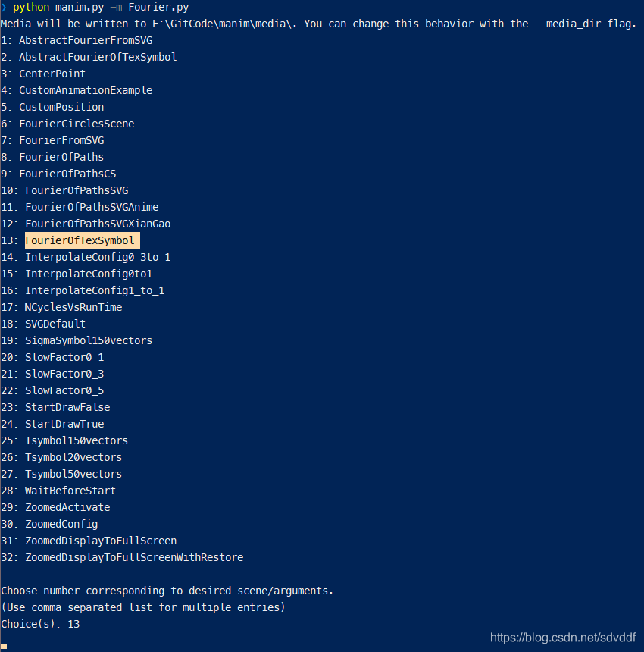Image resolution: width=644 pixels, height=652 pixels.
Task: Click the 'SigmaSymbol150vectors' list entry
Action: coord(89,340)
